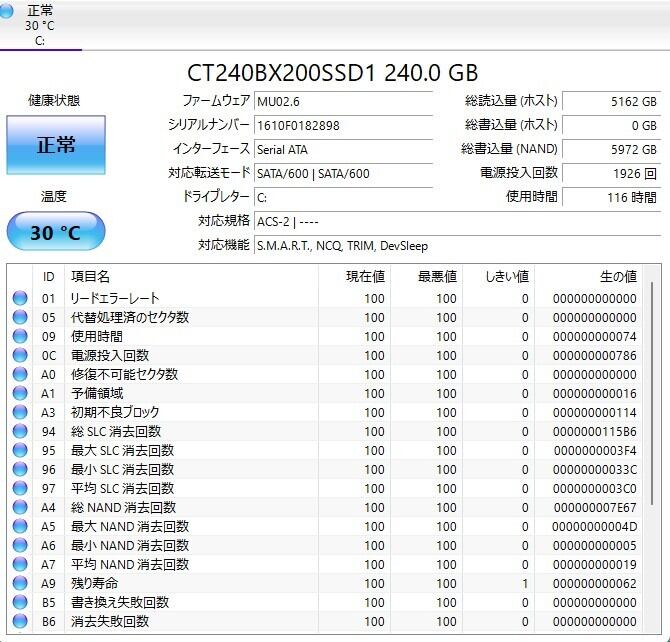Select the 修復不可能セクタ数 attribute name

point(124,374)
